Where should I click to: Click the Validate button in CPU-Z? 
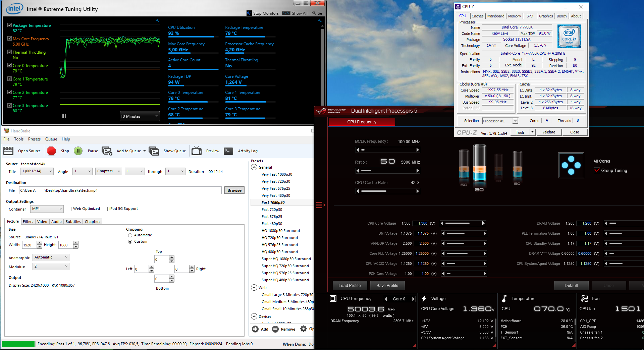[x=549, y=132]
